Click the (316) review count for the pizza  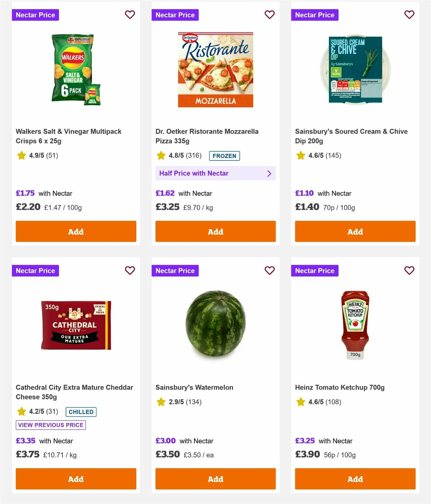point(195,156)
